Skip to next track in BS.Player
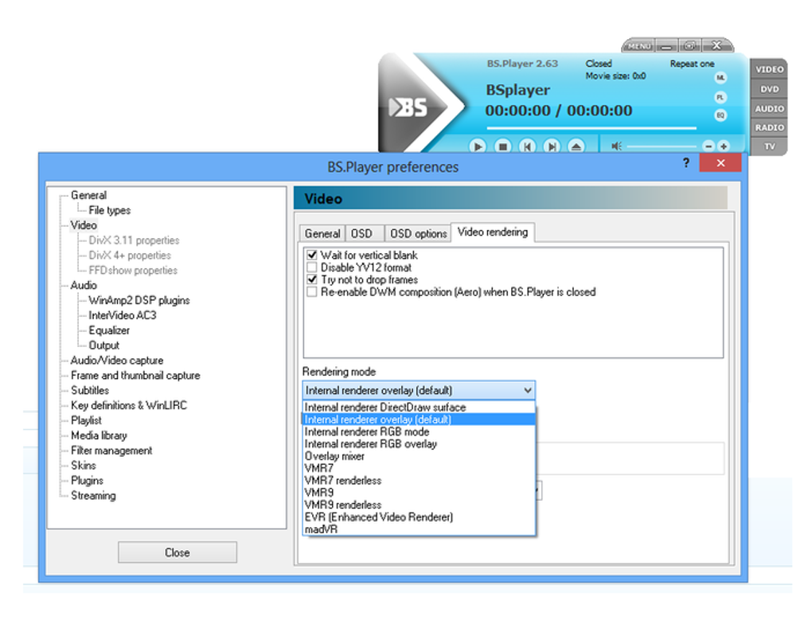This screenshot has width=812, height=644. 552,146
